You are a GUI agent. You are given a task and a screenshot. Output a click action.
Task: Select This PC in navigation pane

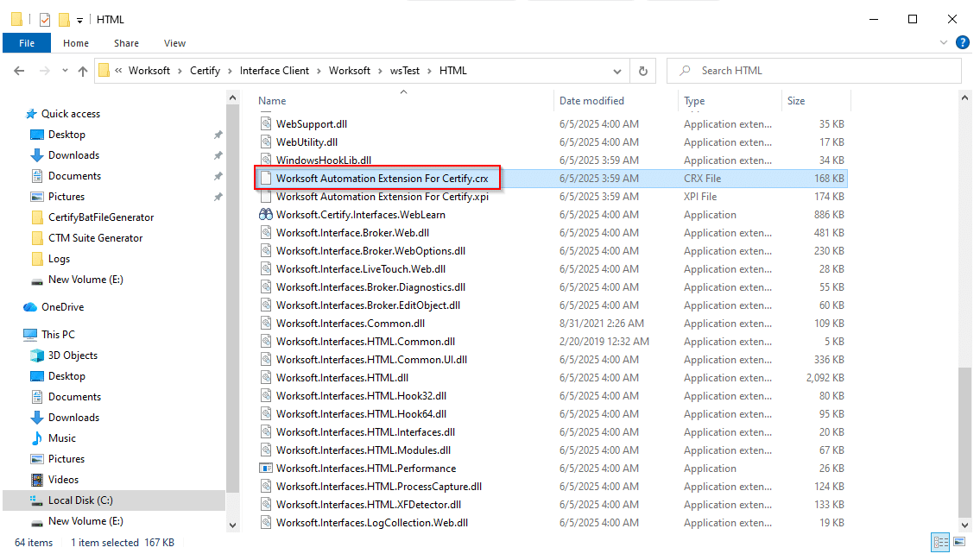click(58, 334)
